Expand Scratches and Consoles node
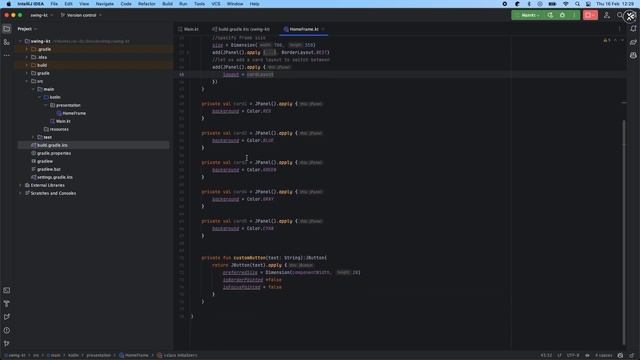Image resolution: width=640 pixels, height=360 pixels. click(x=20, y=193)
